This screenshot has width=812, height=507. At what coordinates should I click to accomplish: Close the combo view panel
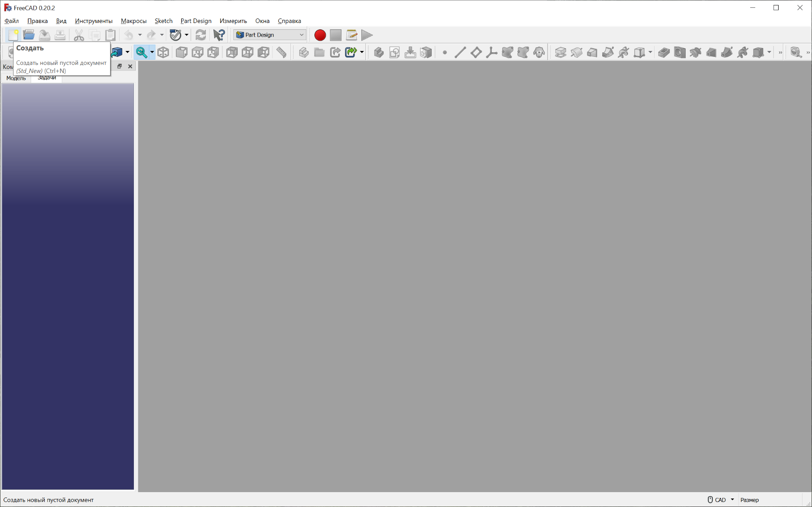(130, 66)
